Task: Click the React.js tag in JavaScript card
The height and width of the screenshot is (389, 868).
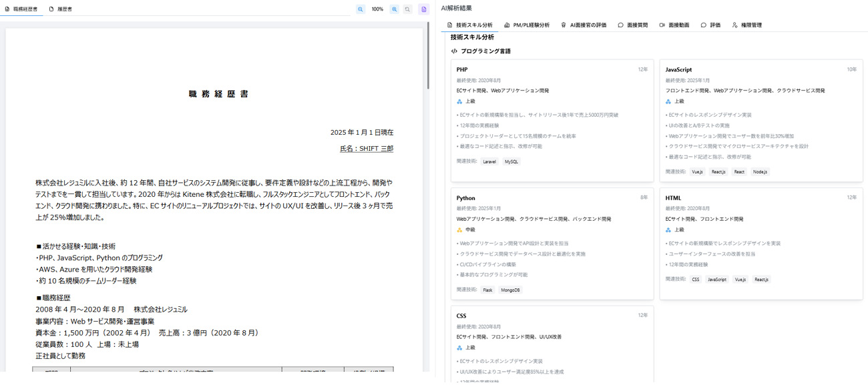Action: pos(718,171)
